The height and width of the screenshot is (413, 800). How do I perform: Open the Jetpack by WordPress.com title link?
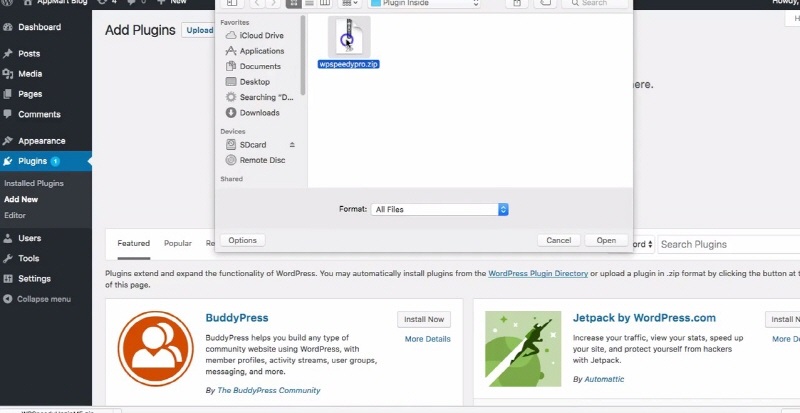644,318
